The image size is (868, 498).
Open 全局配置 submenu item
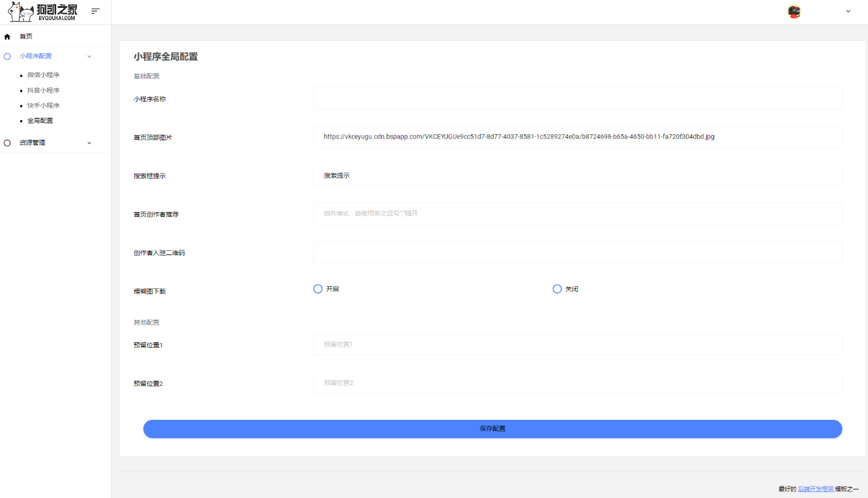point(40,121)
